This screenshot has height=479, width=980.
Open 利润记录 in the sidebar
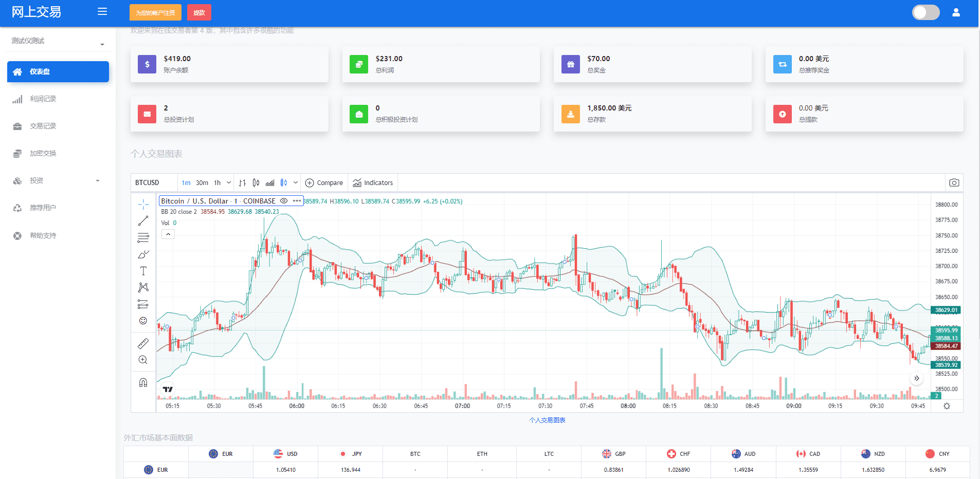[43, 99]
